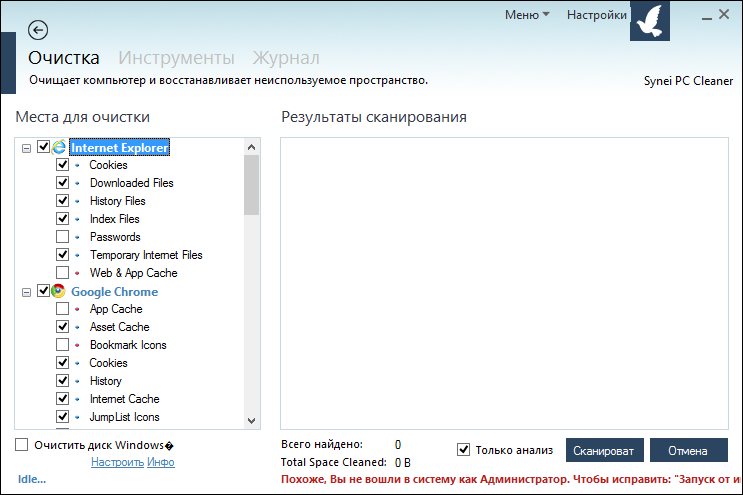
Task: Uncheck the Internet Cache checkbox
Action: 63,398
